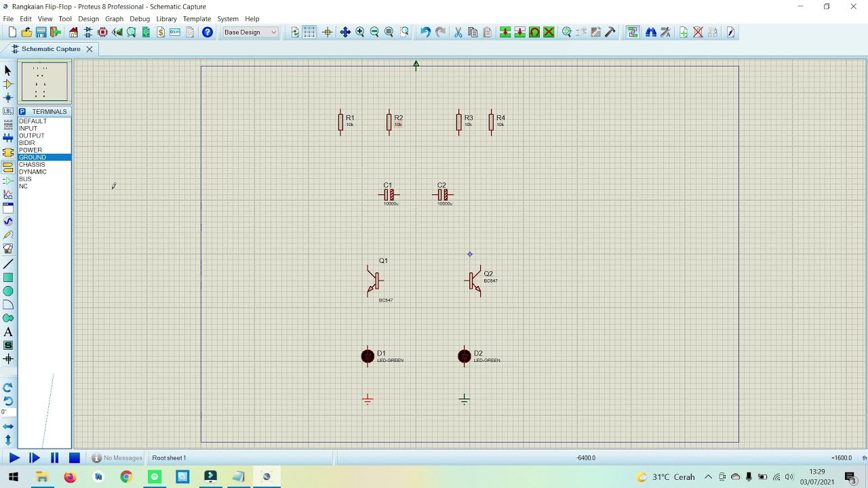This screenshot has width=868, height=488.
Task: Copy selection to clipboard icon
Action: (473, 33)
